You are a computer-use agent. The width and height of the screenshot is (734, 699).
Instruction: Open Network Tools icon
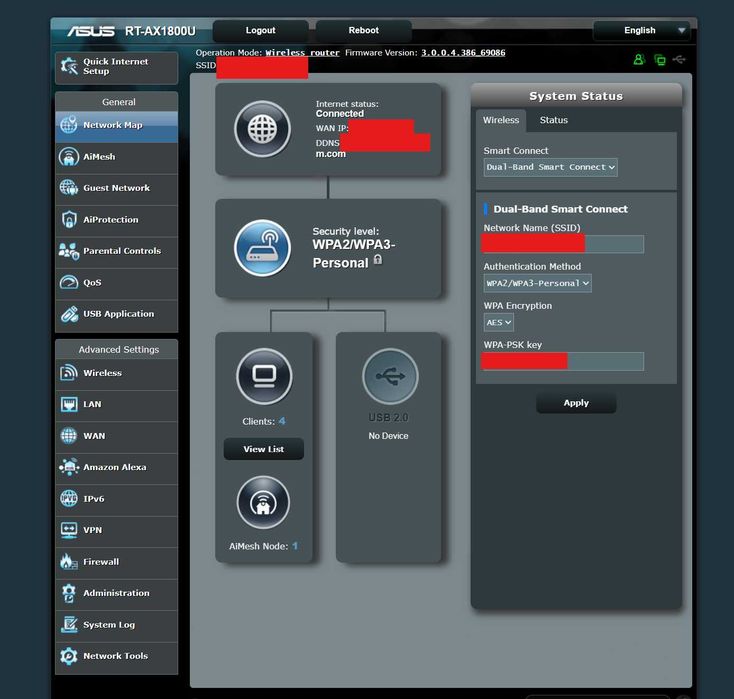coord(69,656)
